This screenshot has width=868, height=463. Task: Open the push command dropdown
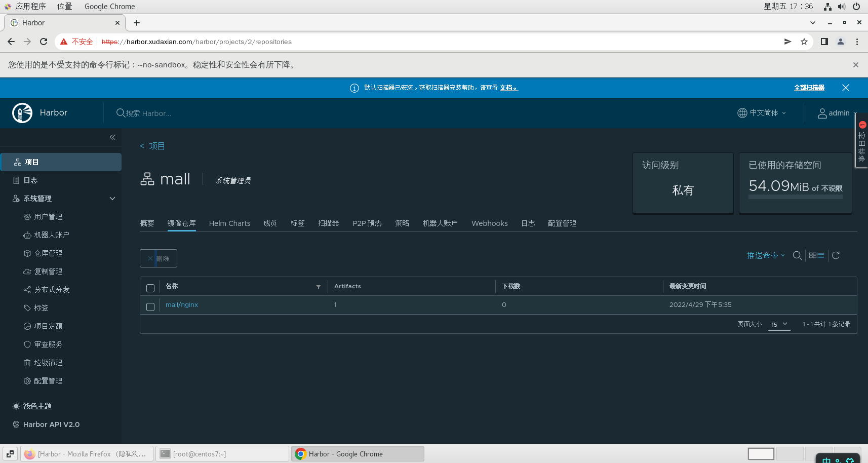[766, 256]
